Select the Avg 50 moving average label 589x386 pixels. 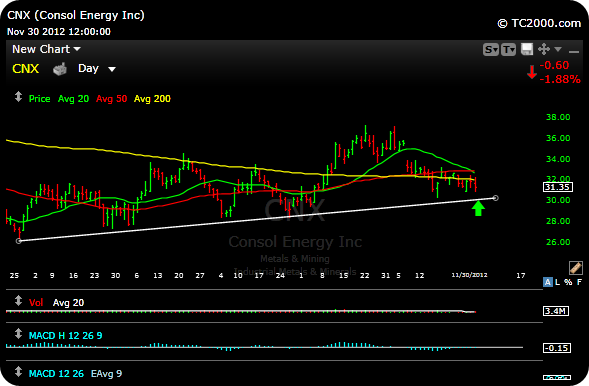tap(111, 99)
